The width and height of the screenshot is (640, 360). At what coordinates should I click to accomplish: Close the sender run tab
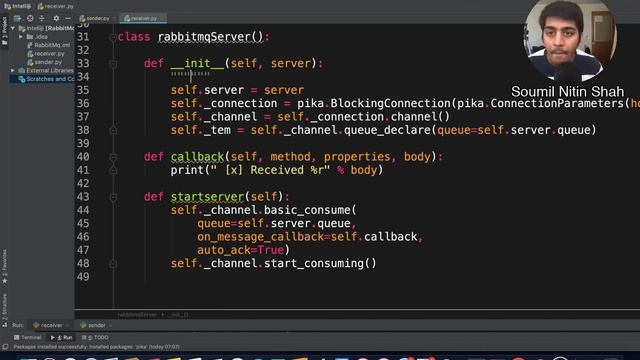tap(111, 326)
